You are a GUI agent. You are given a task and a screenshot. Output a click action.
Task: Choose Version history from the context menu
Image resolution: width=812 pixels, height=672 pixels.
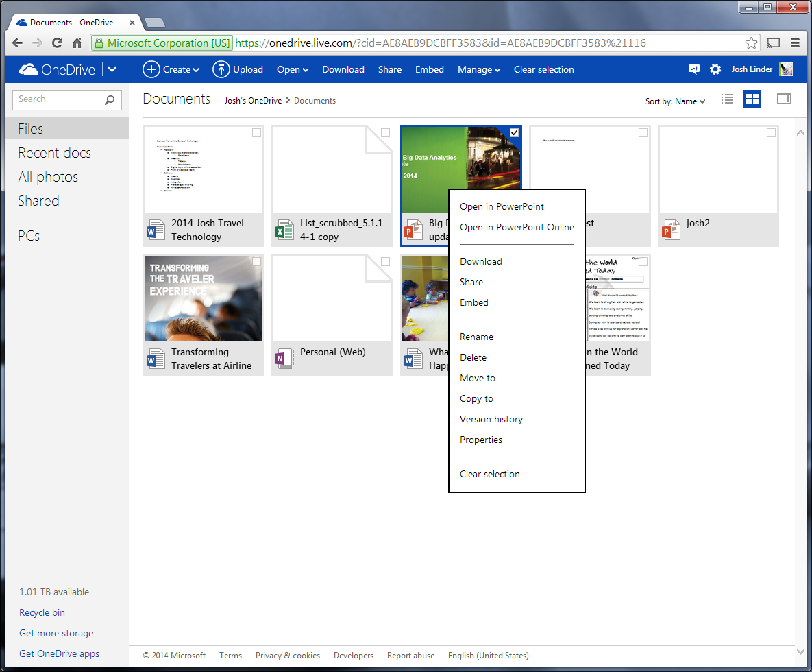pyautogui.click(x=491, y=419)
